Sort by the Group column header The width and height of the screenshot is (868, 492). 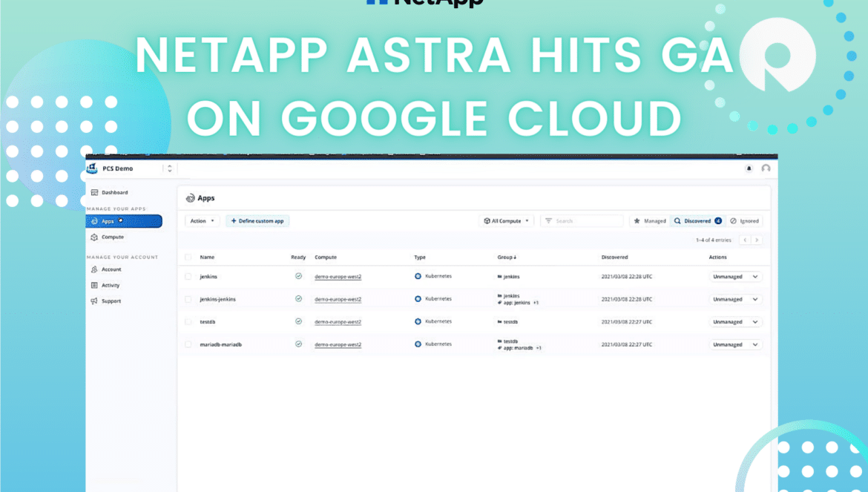coord(507,258)
